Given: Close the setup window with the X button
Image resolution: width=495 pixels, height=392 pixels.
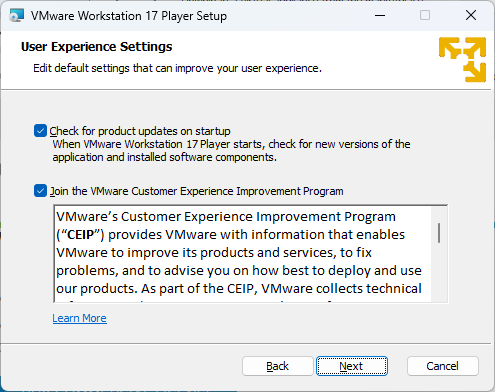Looking at the screenshot, I should [x=471, y=15].
